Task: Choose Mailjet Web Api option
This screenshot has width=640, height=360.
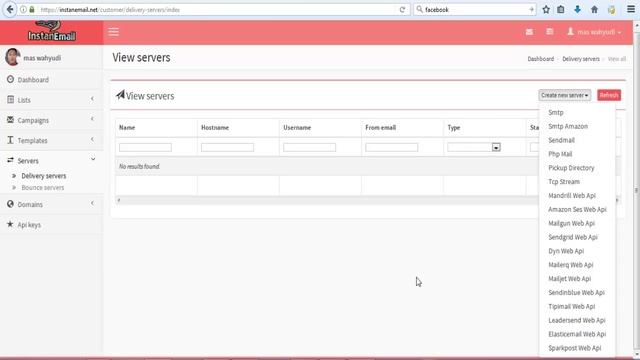Action: pyautogui.click(x=569, y=279)
